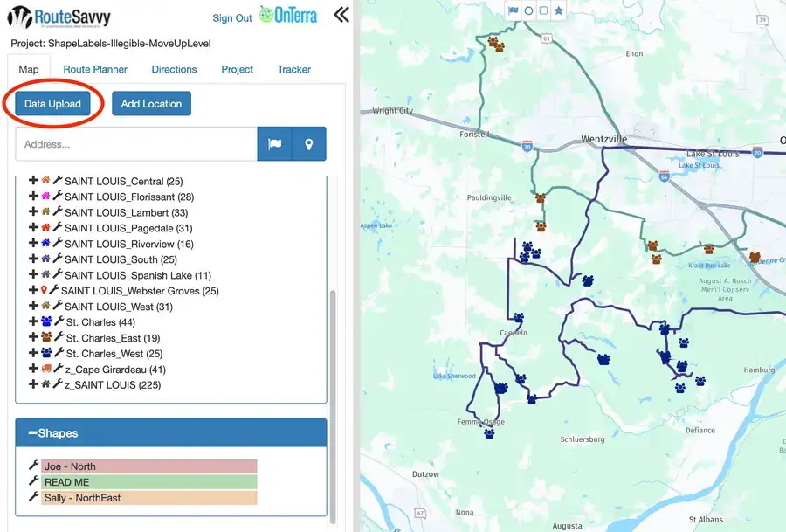Open wrench settings for St. Charles_East
786x532 pixels.
(x=59, y=336)
